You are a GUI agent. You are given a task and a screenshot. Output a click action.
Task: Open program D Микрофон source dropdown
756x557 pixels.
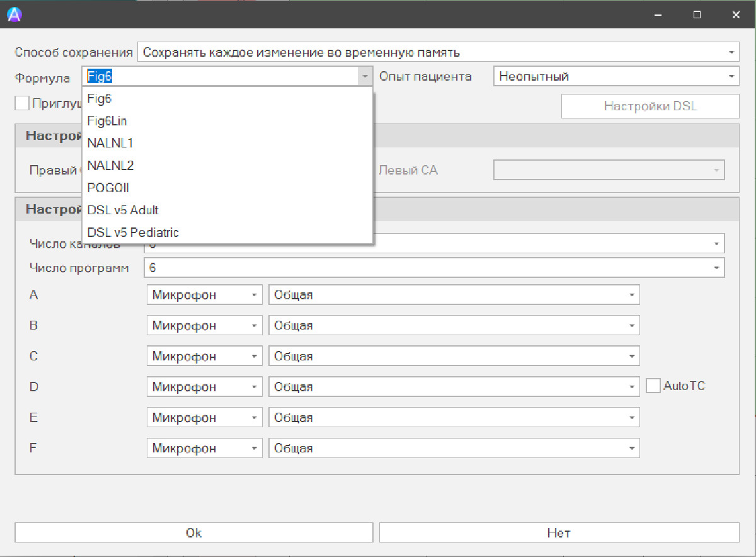205,386
